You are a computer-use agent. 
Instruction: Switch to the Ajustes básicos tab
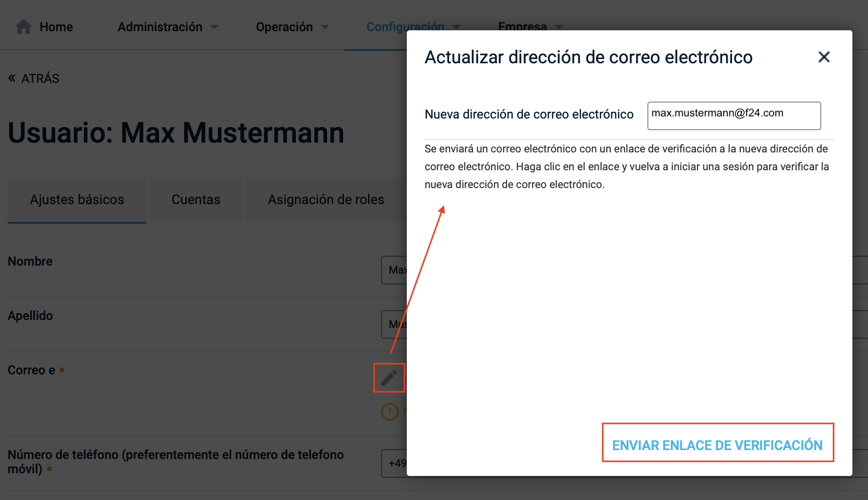click(x=77, y=200)
